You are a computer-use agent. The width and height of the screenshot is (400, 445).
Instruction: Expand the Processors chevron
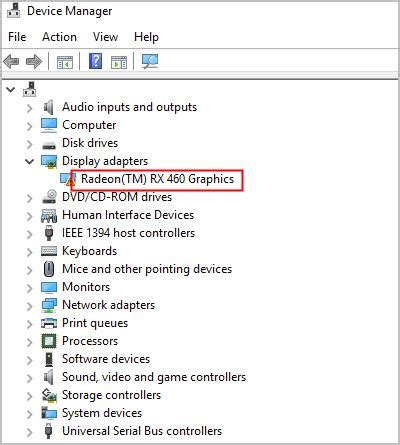coord(30,342)
